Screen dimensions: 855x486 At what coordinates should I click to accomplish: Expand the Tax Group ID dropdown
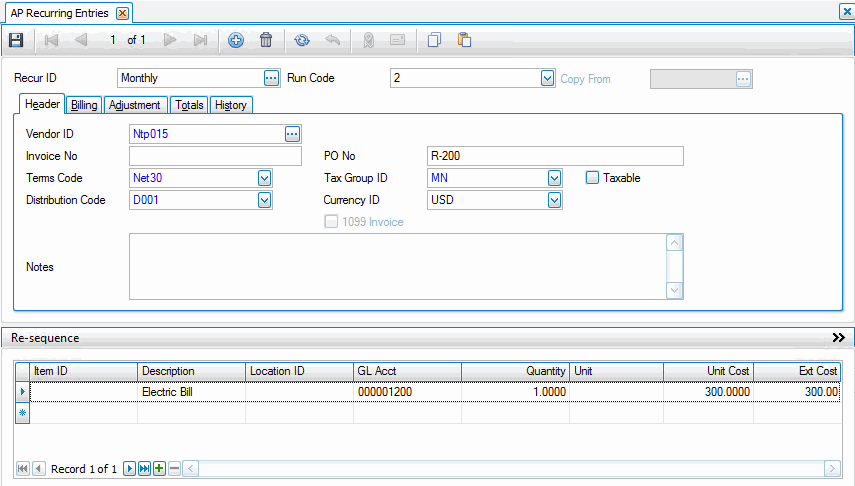point(555,178)
